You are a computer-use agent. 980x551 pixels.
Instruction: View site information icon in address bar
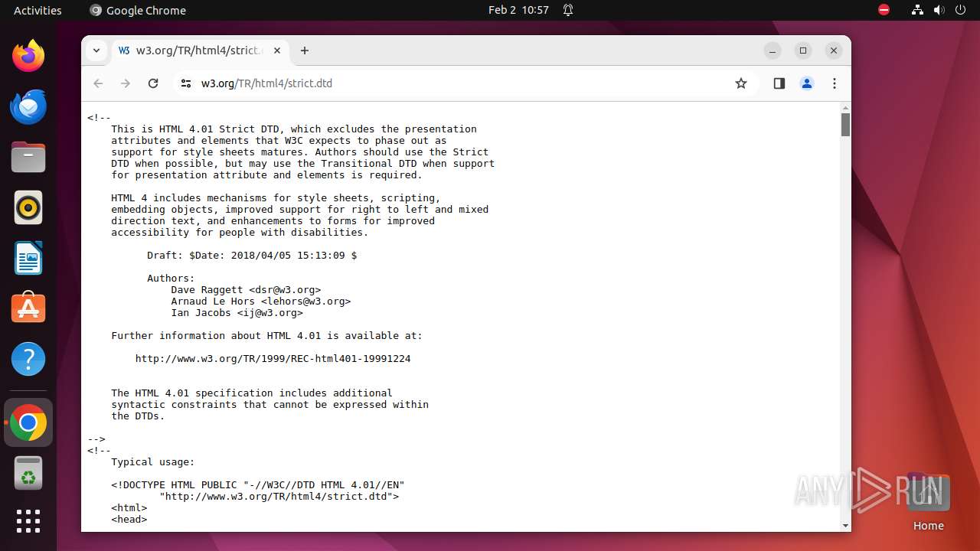click(x=185, y=83)
